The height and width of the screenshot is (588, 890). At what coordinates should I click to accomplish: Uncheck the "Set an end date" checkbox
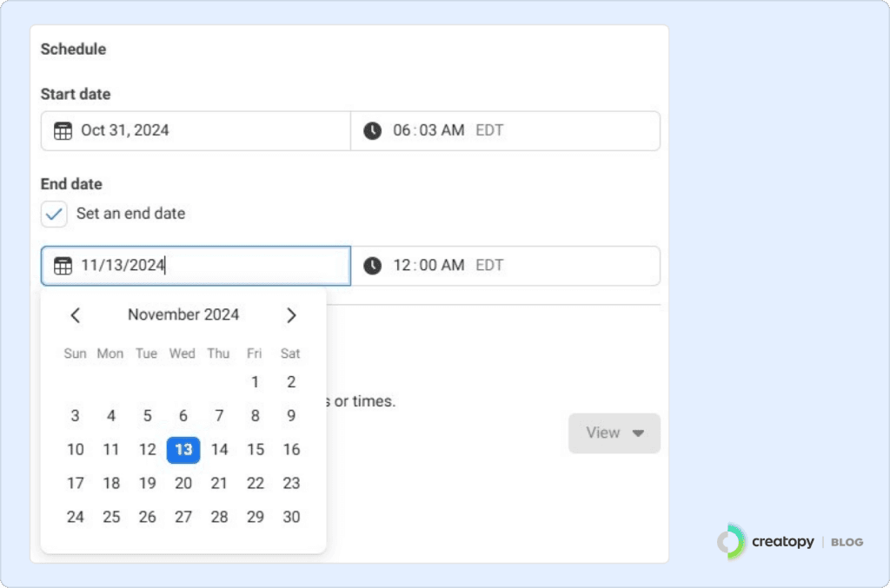(x=54, y=214)
